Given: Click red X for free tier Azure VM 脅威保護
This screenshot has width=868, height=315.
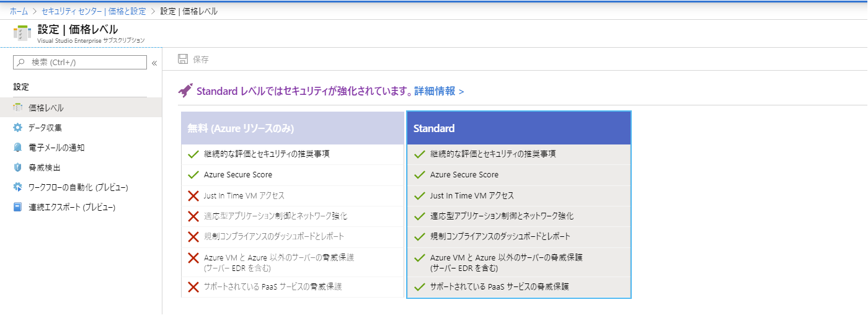Looking at the screenshot, I should (x=193, y=258).
